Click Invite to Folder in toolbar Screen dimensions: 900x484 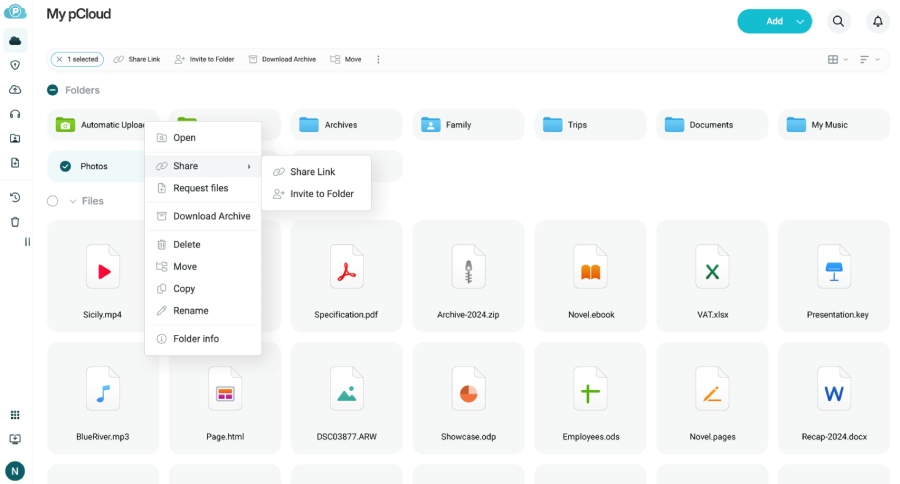(x=204, y=60)
